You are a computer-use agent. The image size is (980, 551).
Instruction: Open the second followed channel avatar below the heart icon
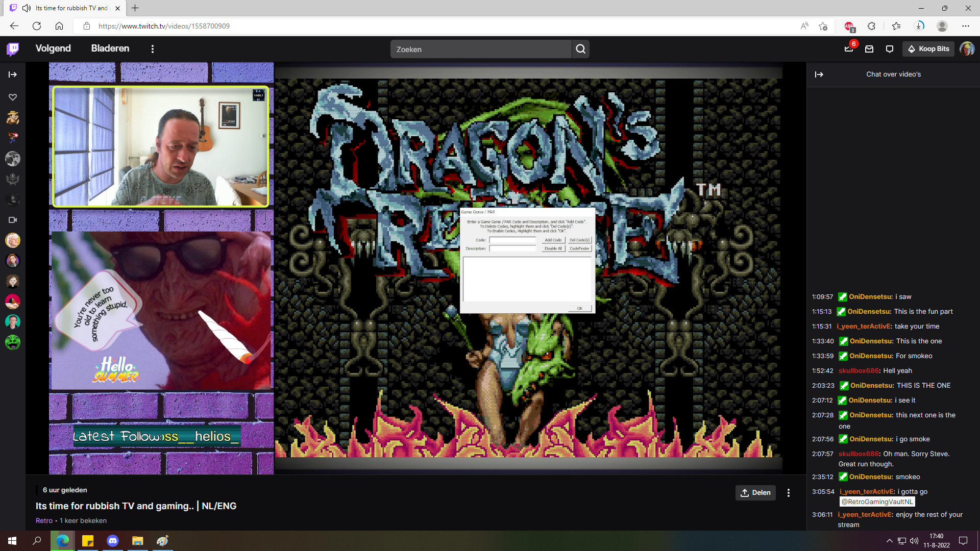tap(13, 138)
